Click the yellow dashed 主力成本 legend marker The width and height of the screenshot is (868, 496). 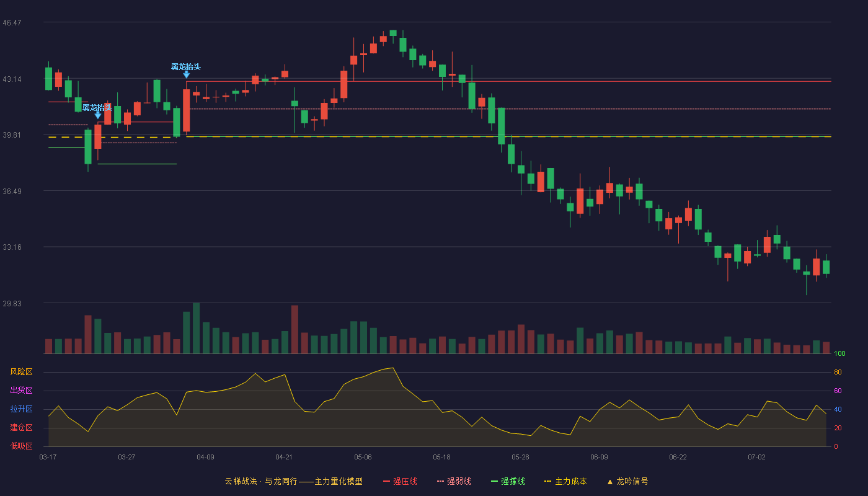548,481
